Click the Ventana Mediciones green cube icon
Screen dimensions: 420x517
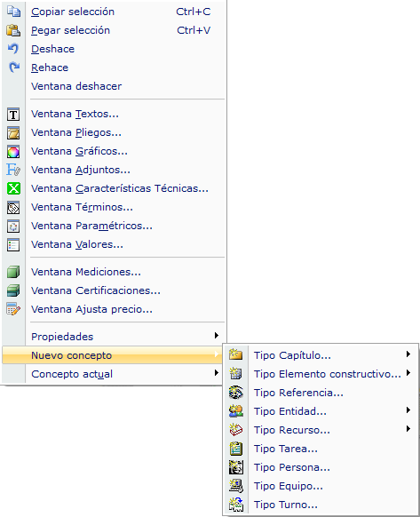pos(13,273)
